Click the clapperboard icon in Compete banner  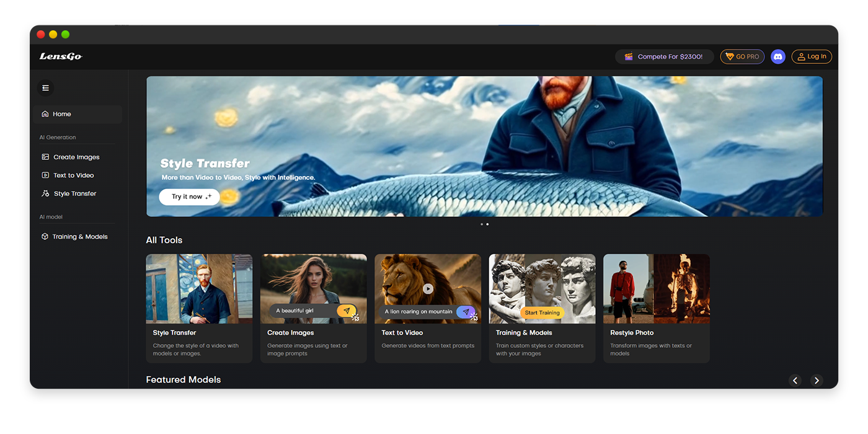coord(629,56)
